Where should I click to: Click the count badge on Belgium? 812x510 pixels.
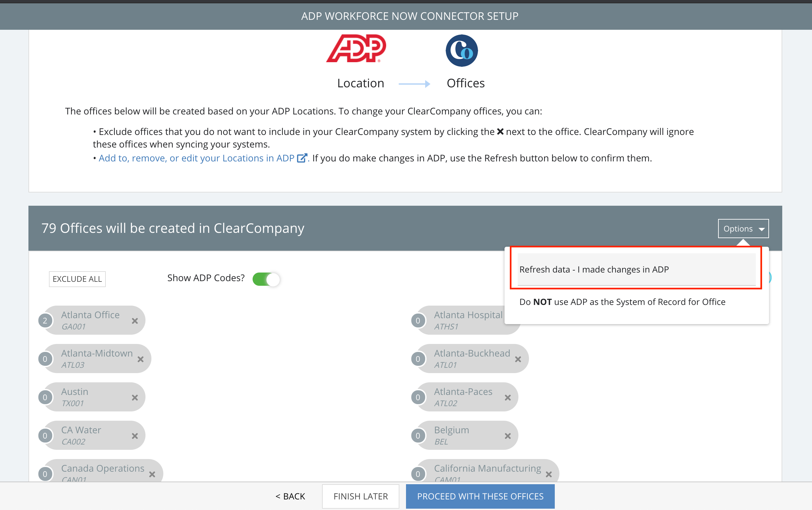pos(418,436)
